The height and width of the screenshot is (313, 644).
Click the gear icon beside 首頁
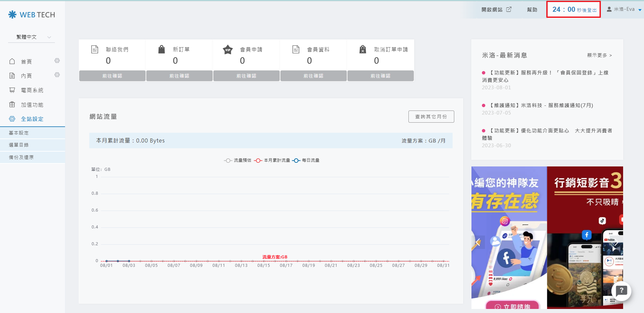coord(57,61)
